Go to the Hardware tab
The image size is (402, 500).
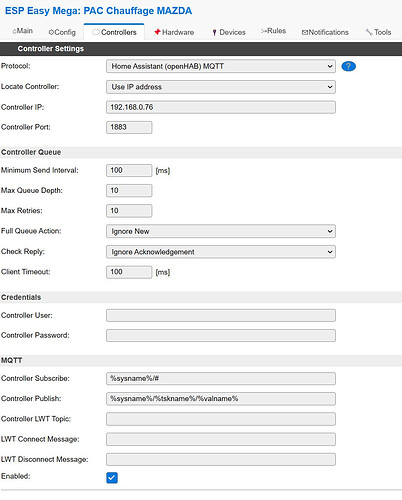point(174,32)
